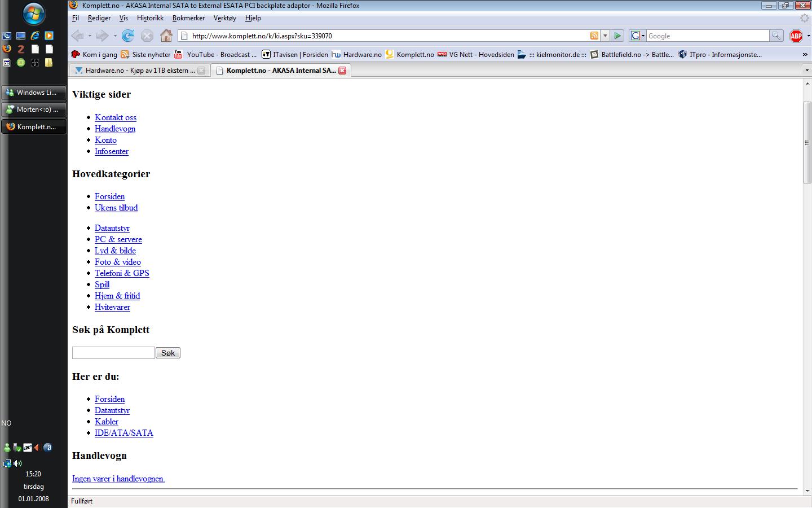Open the VG Nett - Hovedsiden bookmark
The width and height of the screenshot is (812, 508).
(x=476, y=55)
